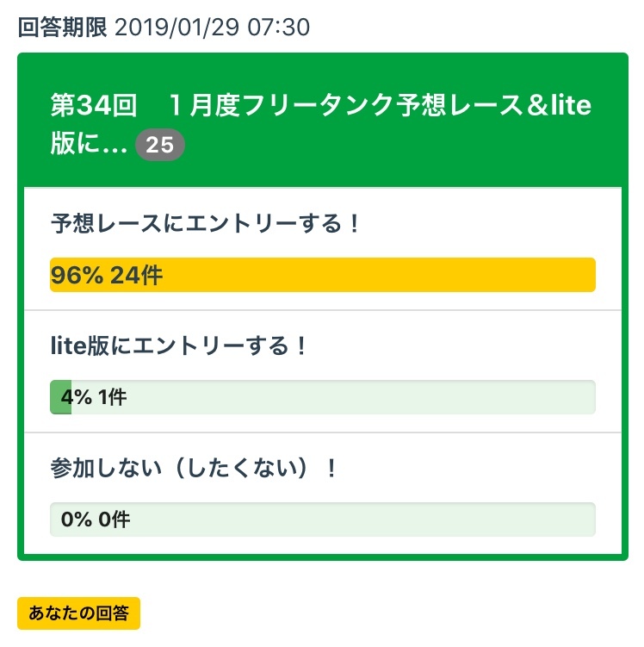Select the "予想レースにエントリーする！" option
The width and height of the screenshot is (644, 647).
(204, 224)
